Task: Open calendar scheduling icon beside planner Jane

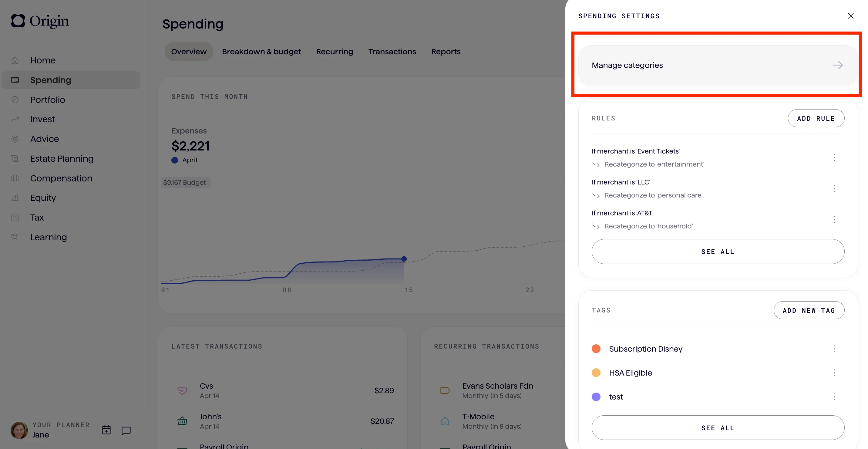Action: pos(106,430)
